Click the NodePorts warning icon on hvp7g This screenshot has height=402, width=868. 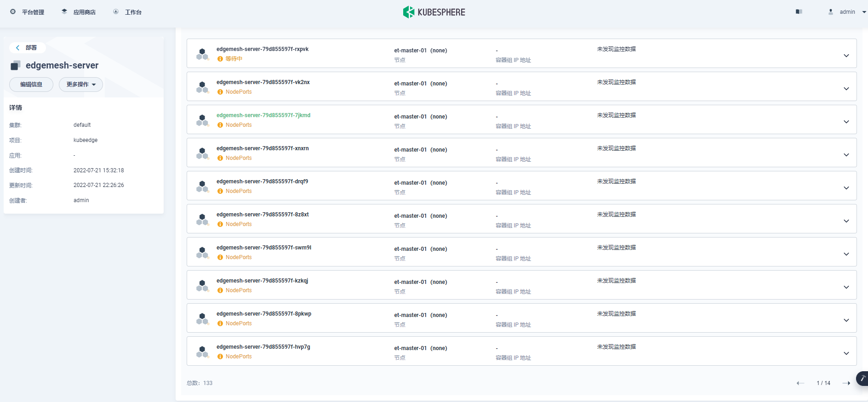220,357
